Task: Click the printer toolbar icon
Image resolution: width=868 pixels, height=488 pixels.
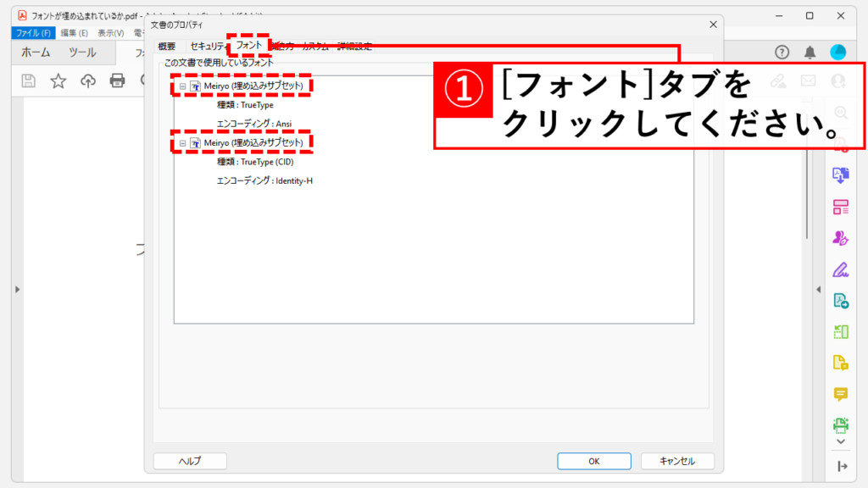Action: tap(117, 80)
